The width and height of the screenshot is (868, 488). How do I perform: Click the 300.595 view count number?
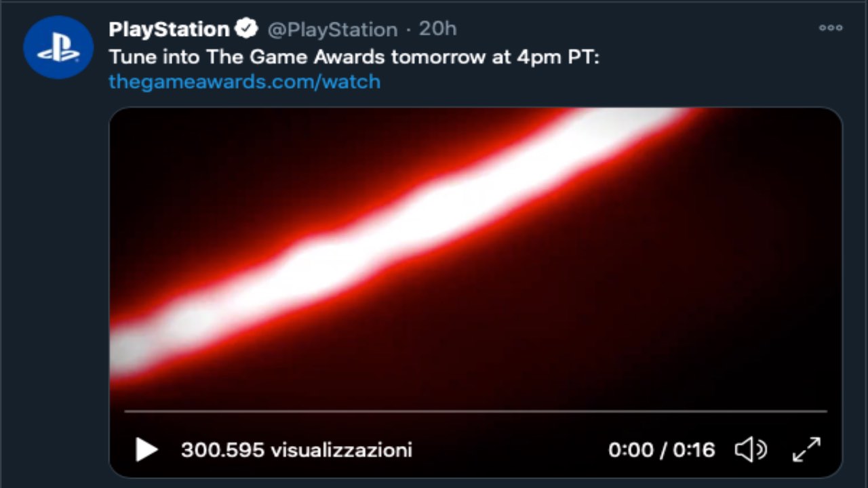222,450
